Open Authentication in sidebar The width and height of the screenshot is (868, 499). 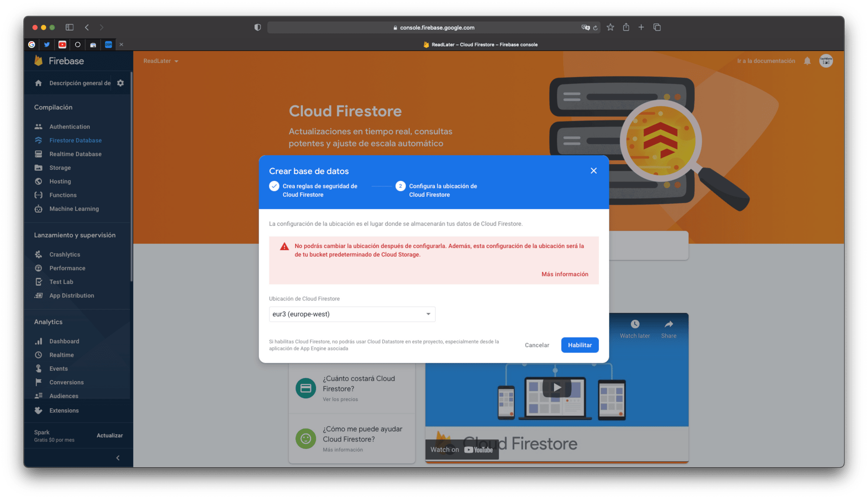click(x=69, y=126)
